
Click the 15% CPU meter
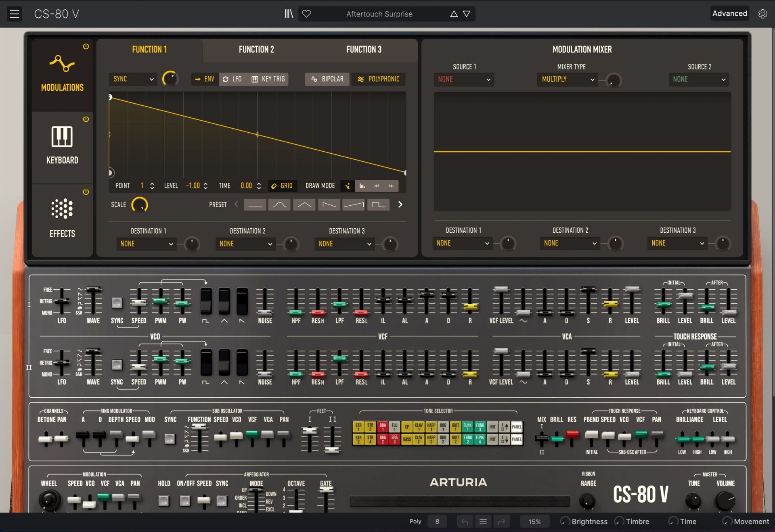tap(534, 522)
